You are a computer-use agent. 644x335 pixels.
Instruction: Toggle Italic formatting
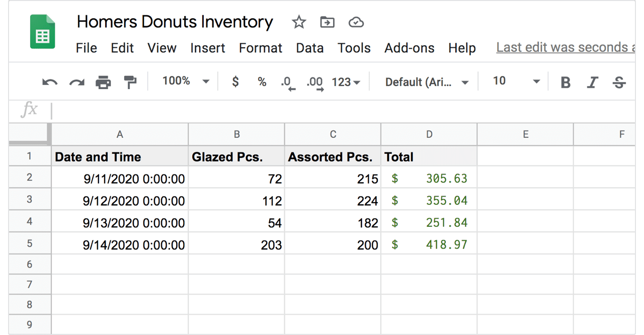pyautogui.click(x=593, y=82)
